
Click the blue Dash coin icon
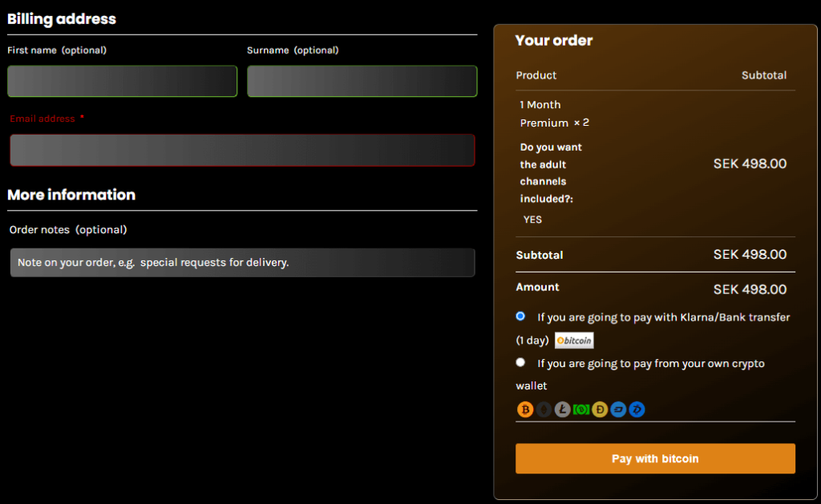coord(618,409)
